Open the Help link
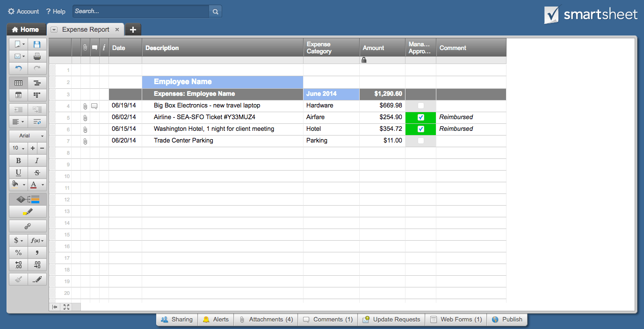The image size is (644, 329). [56, 11]
